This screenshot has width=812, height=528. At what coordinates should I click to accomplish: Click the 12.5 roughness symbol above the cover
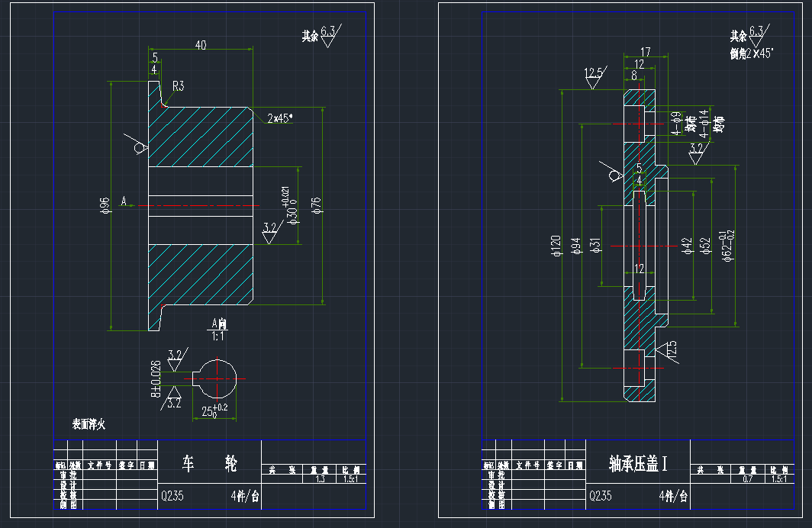coord(594,78)
